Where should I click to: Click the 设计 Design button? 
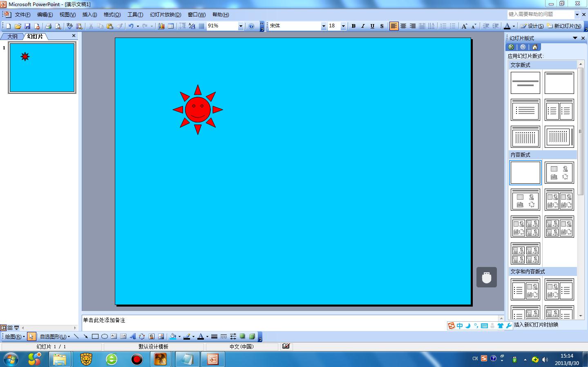tap(532, 26)
